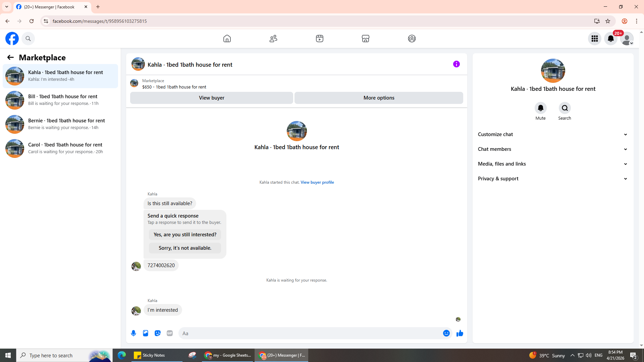Open Kahla's conversation in the chat list

60,76
